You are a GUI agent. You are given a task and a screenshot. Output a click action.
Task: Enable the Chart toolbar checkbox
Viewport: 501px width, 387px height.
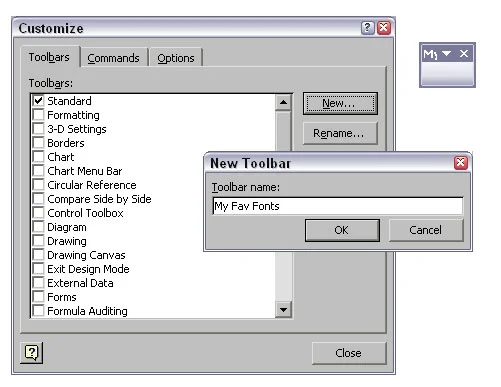(39, 157)
